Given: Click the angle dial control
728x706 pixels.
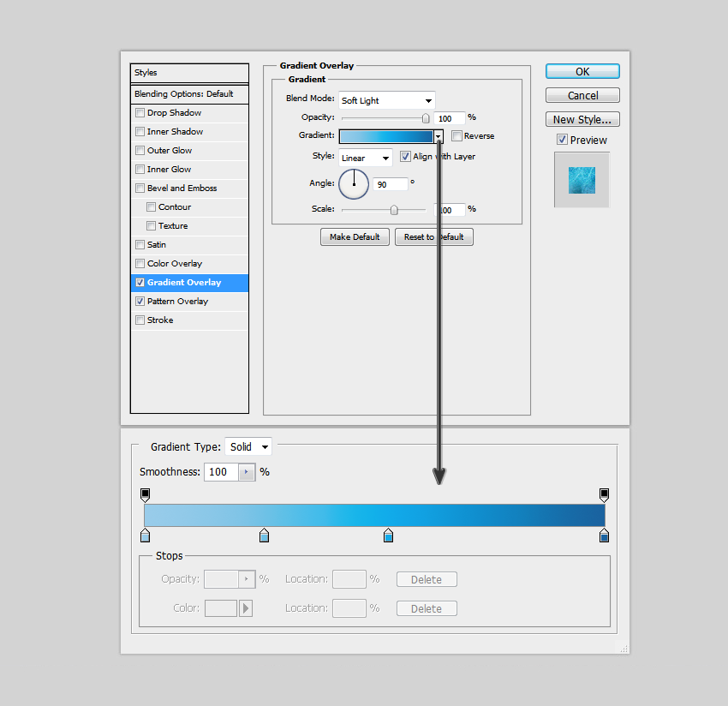Looking at the screenshot, I should 354,184.
